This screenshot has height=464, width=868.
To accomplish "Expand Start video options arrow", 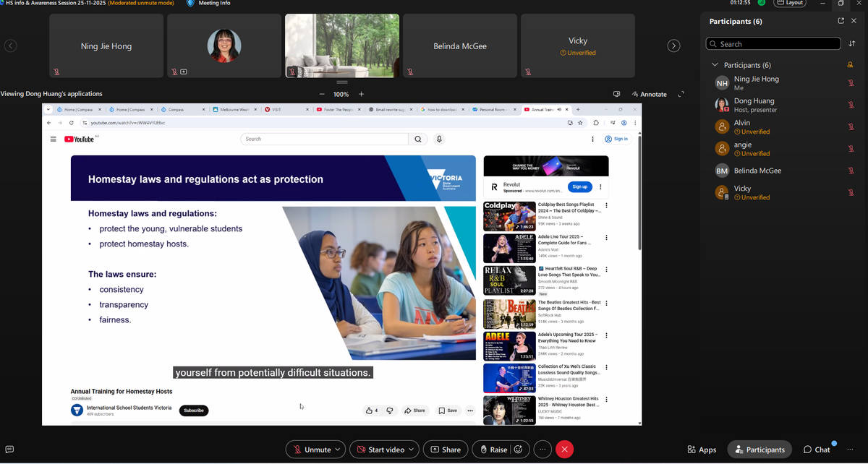I will pyautogui.click(x=411, y=450).
